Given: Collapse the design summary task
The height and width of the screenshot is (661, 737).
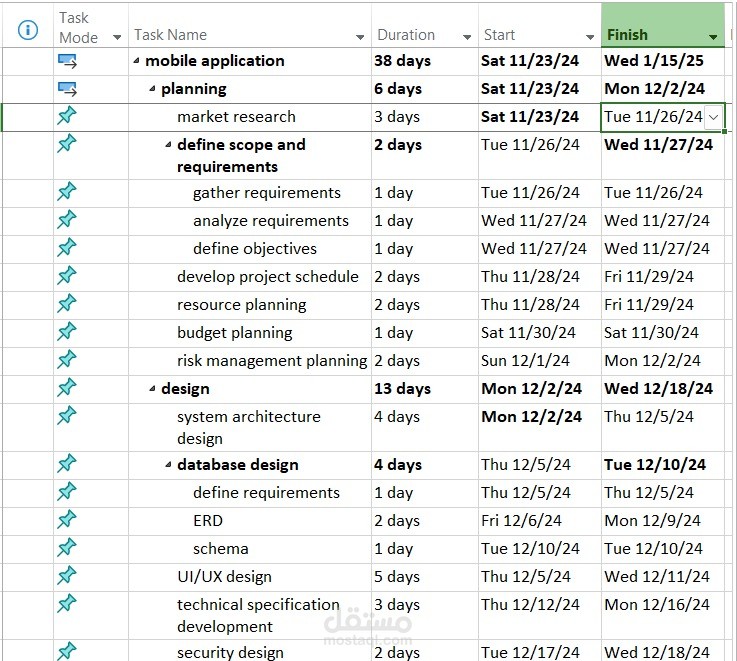Looking at the screenshot, I should pyautogui.click(x=152, y=389).
